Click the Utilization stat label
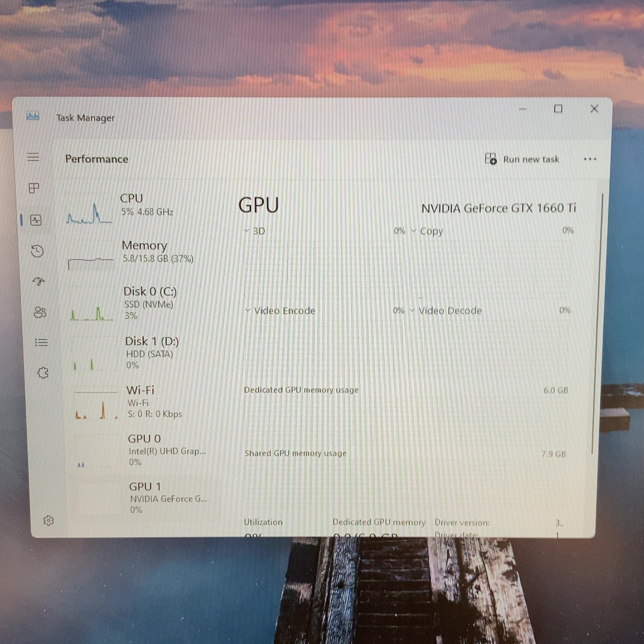The height and width of the screenshot is (644, 644). [x=263, y=522]
